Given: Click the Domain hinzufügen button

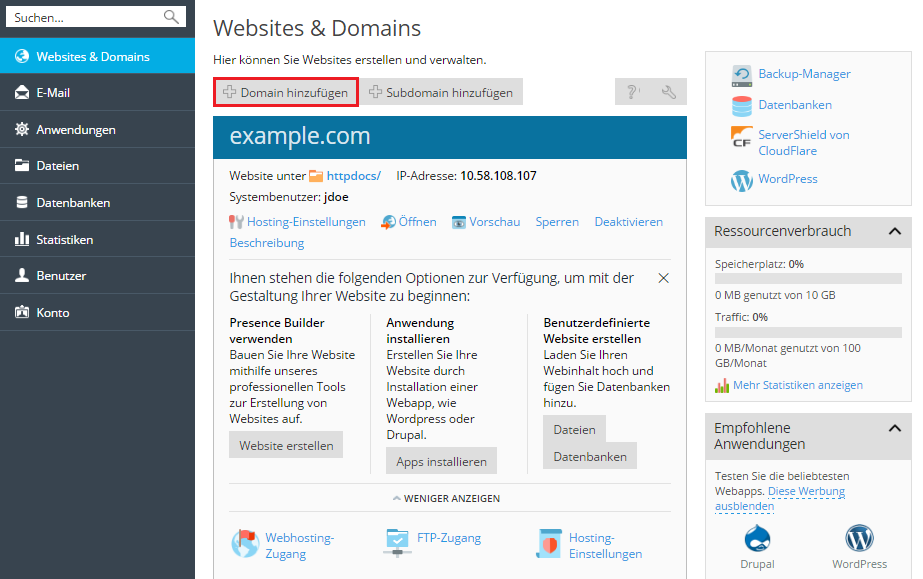Looking at the screenshot, I should point(286,92).
